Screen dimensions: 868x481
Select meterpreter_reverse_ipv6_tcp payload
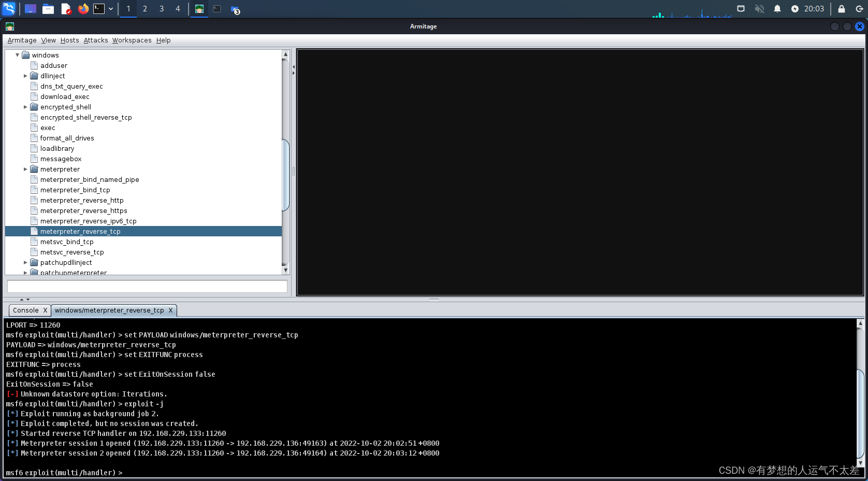[89, 221]
